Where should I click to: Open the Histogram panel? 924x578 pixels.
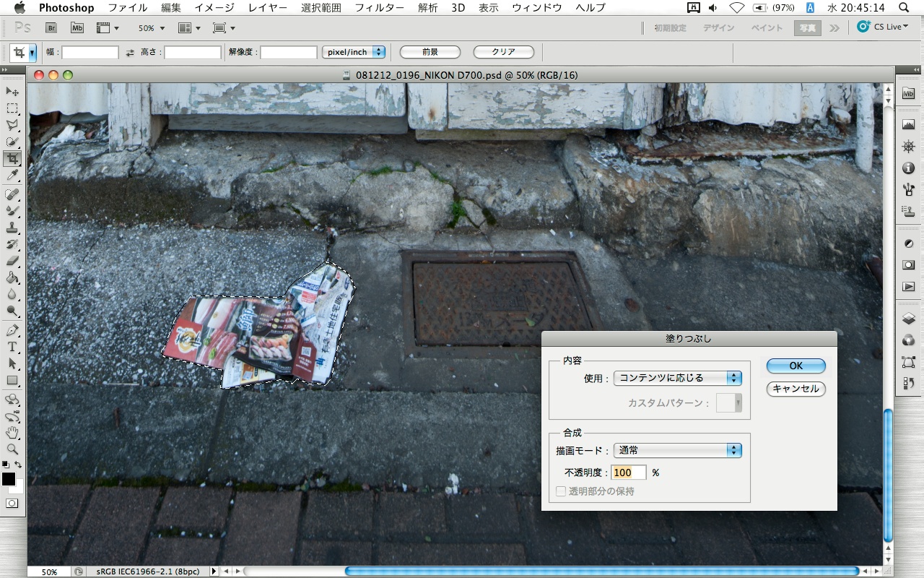(909, 125)
